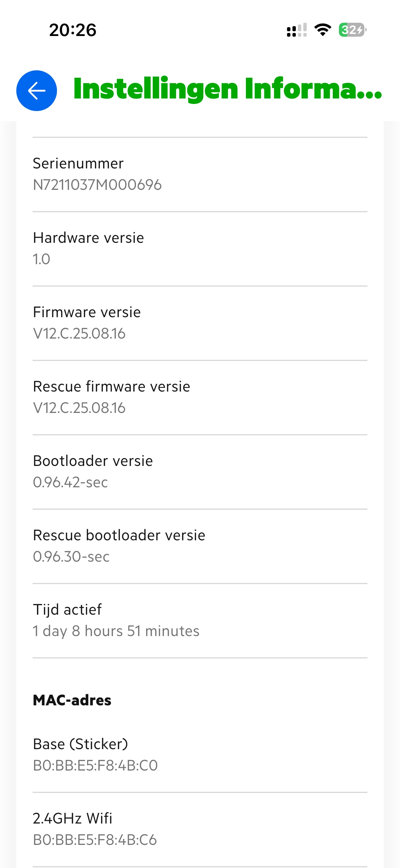Tap the MAC-adres section header
This screenshot has width=400, height=868.
tap(72, 700)
